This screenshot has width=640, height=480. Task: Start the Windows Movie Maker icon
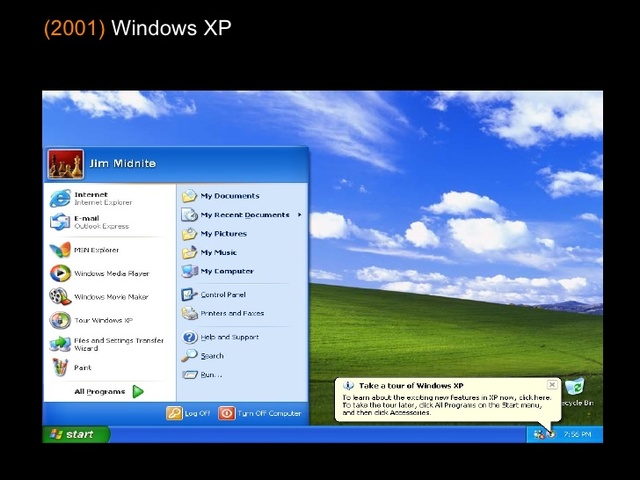click(x=60, y=297)
